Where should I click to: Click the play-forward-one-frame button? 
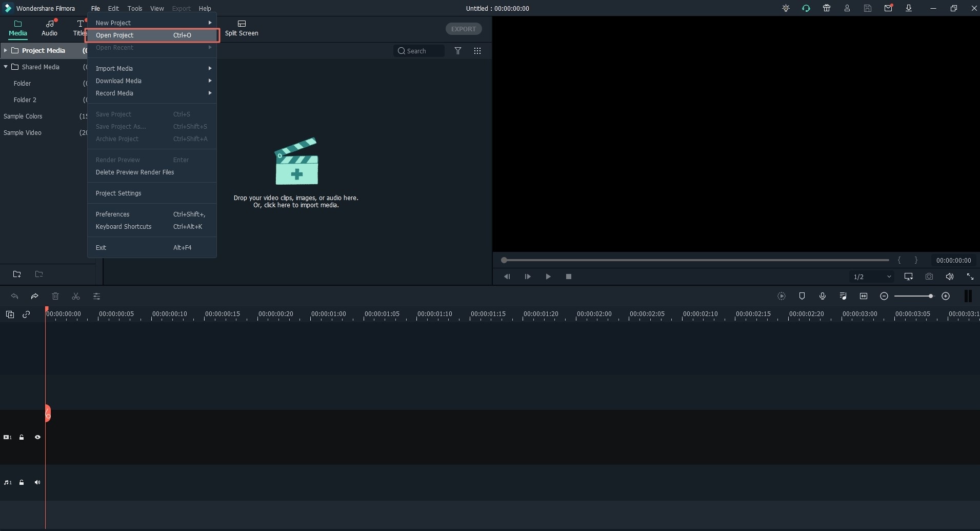point(528,277)
